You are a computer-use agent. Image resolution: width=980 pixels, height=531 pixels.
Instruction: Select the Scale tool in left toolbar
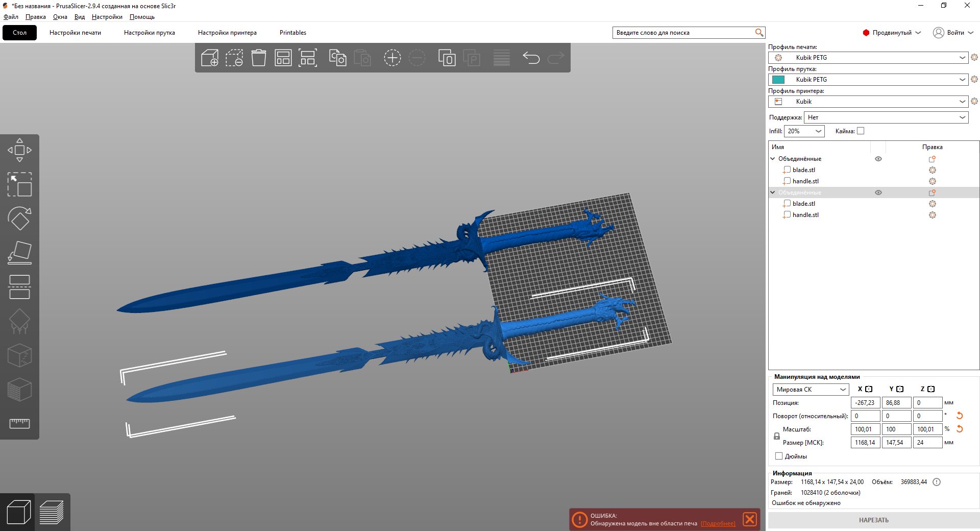pyautogui.click(x=19, y=184)
